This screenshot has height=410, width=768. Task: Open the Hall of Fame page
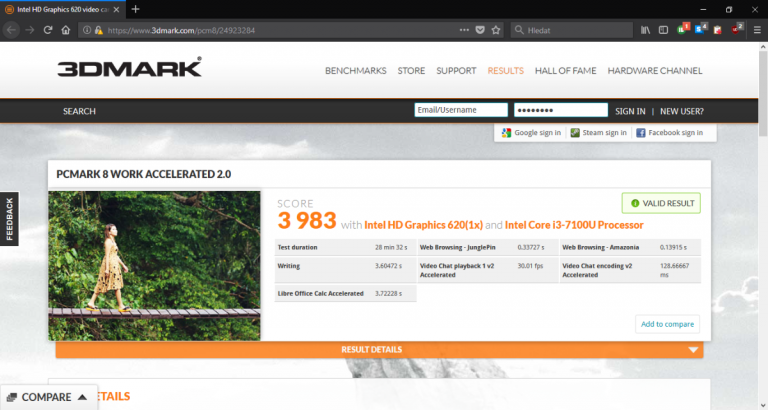(x=565, y=71)
